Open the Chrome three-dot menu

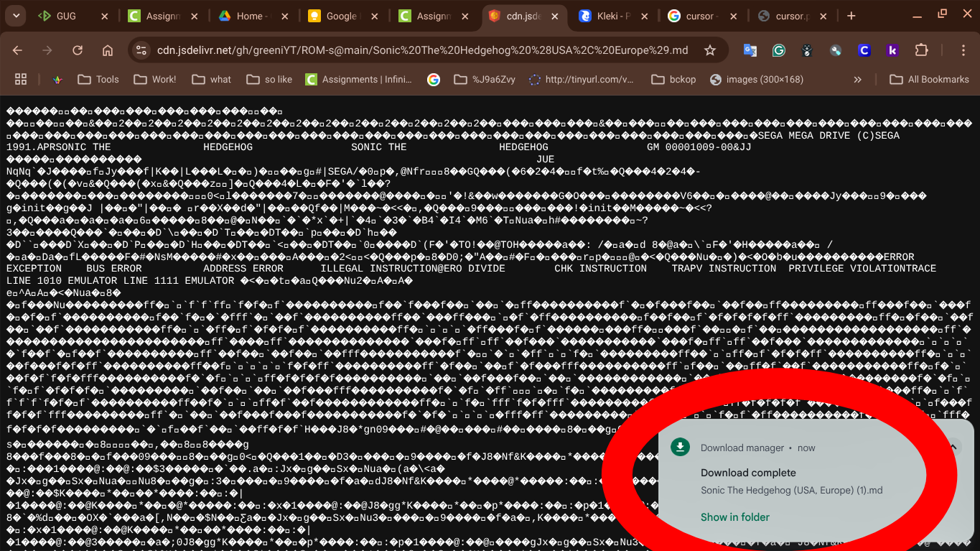pyautogui.click(x=963, y=50)
